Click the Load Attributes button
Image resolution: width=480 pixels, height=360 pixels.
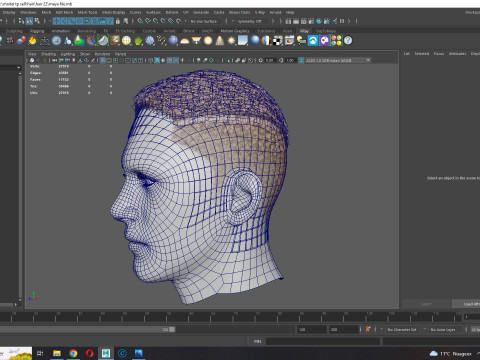pyautogui.click(x=466, y=304)
